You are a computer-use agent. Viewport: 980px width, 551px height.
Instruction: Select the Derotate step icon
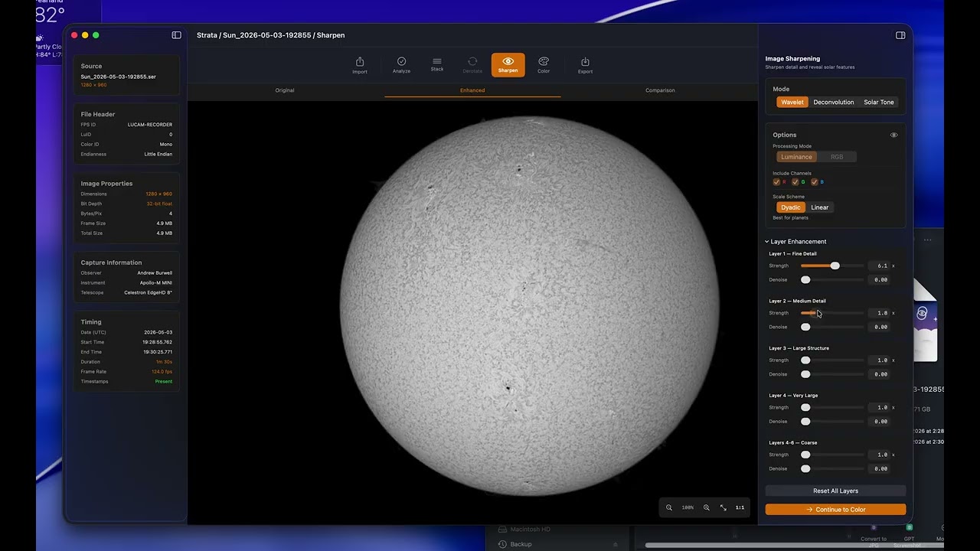click(472, 65)
